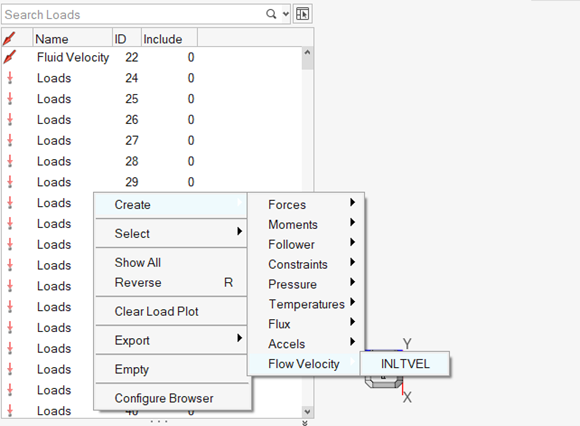Viewport: 580px width, 426px height.
Task: Click the load icon for Loads 29
Action: [x=10, y=182]
